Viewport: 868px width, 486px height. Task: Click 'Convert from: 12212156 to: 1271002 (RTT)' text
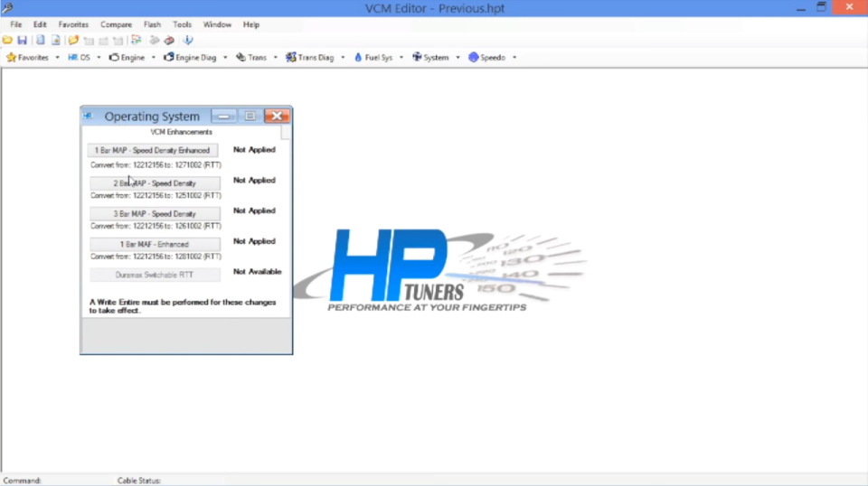click(x=156, y=165)
